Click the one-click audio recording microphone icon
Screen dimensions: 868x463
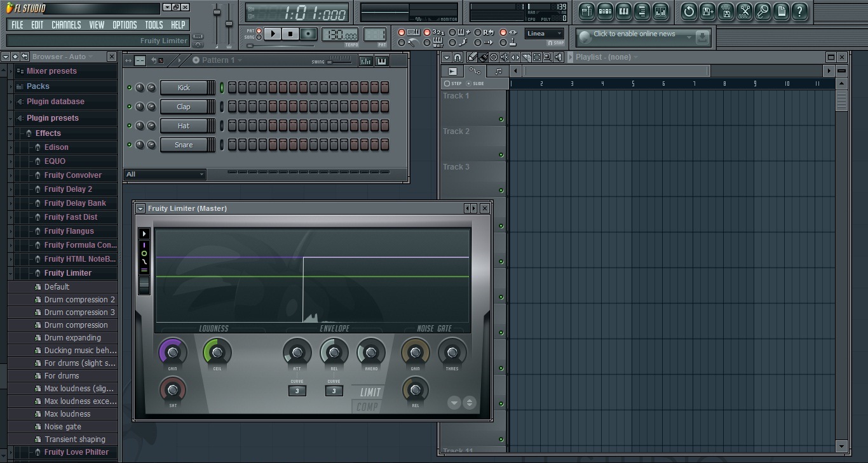click(763, 11)
